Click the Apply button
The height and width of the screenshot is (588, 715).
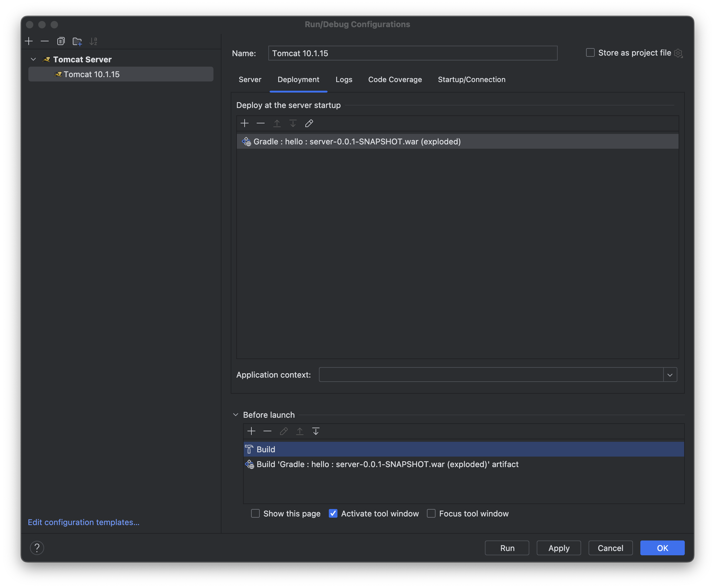click(559, 548)
